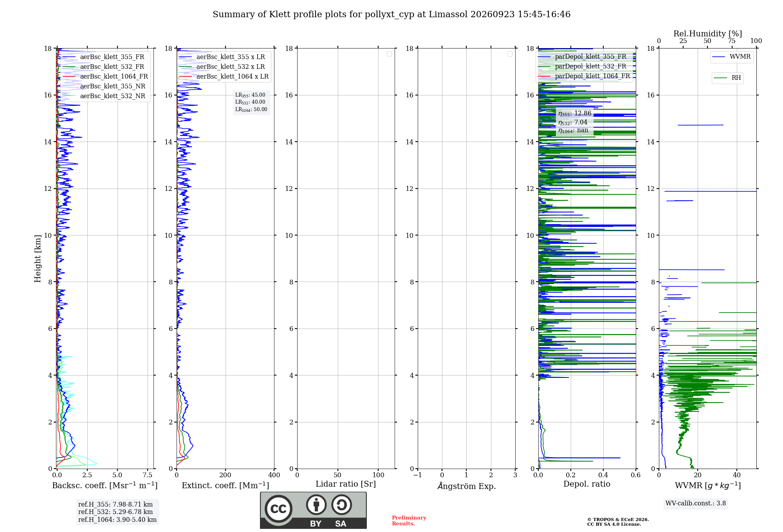Click the 400 tick on extinction axis
783x532 pixels.
point(274,475)
